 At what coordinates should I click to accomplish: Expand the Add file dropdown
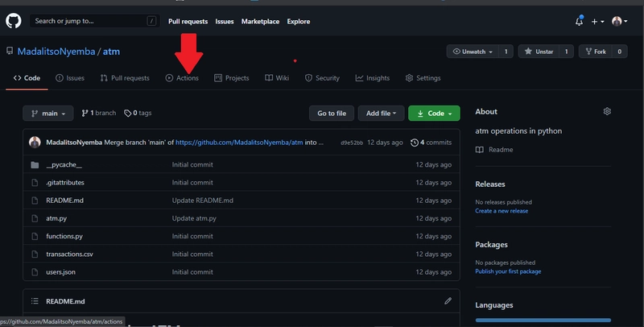pyautogui.click(x=379, y=114)
